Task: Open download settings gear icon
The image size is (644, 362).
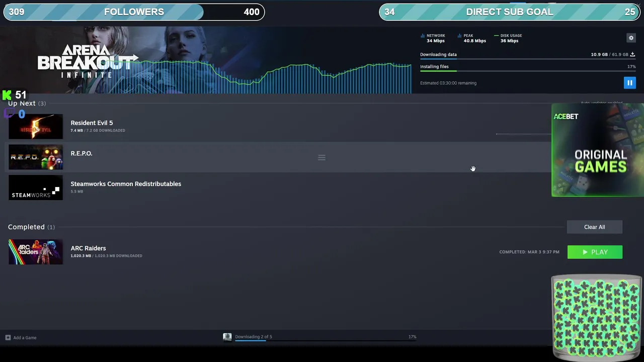Action: click(x=631, y=38)
